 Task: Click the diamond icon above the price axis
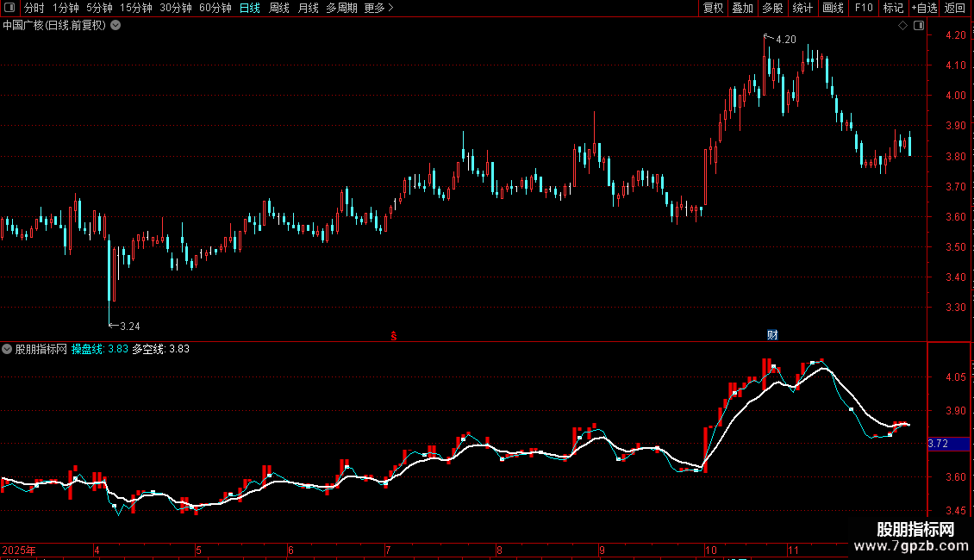tap(902, 26)
